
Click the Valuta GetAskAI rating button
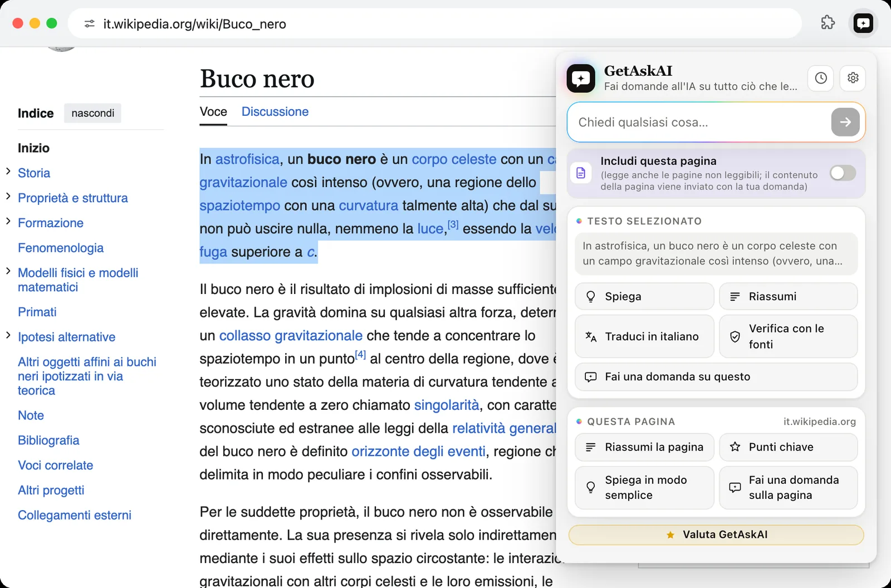coord(716,535)
